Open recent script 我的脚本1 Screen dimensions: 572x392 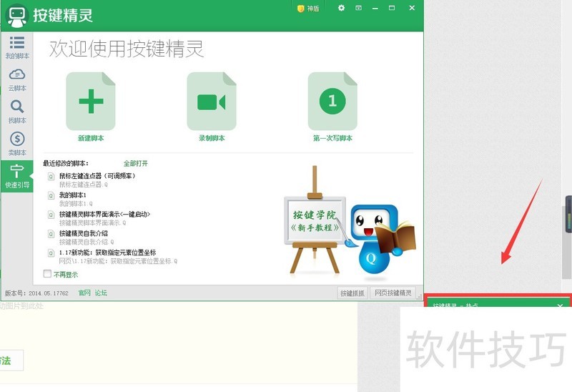click(73, 195)
